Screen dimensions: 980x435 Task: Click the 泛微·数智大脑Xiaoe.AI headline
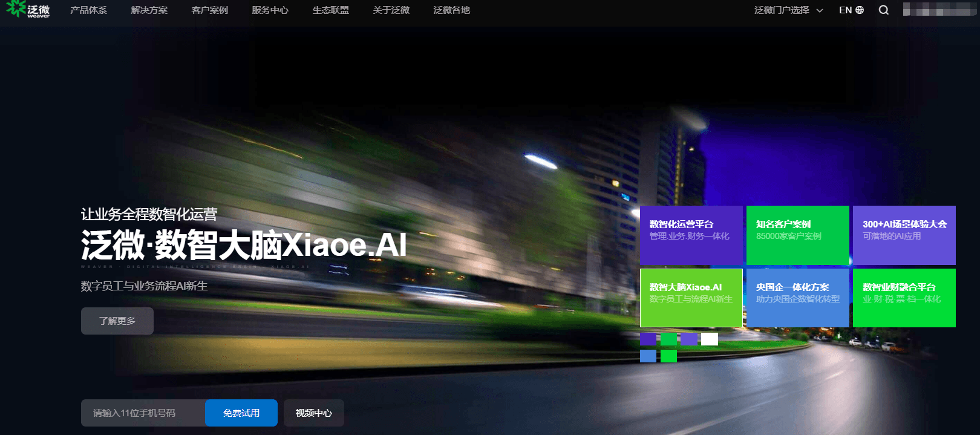click(244, 245)
